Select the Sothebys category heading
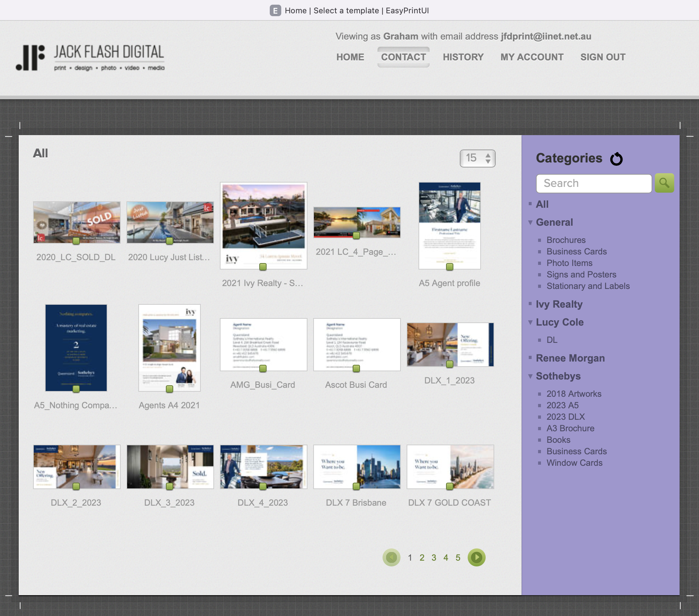699x616 pixels. click(558, 376)
